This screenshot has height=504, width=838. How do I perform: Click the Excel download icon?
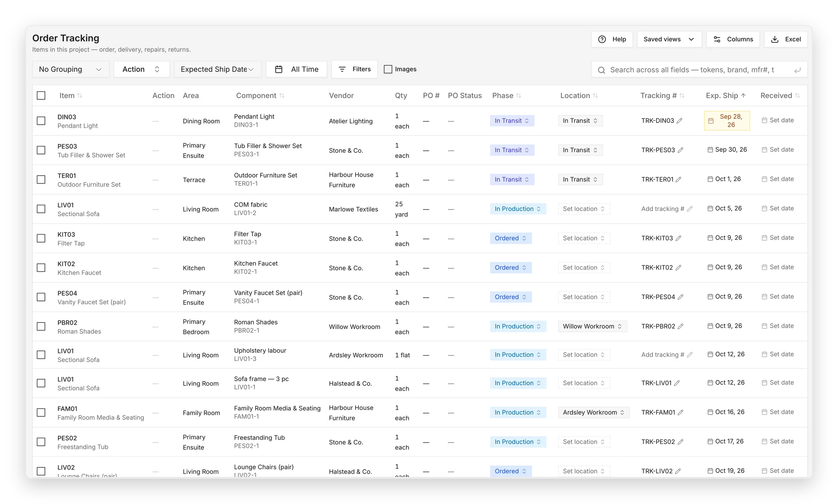point(775,39)
